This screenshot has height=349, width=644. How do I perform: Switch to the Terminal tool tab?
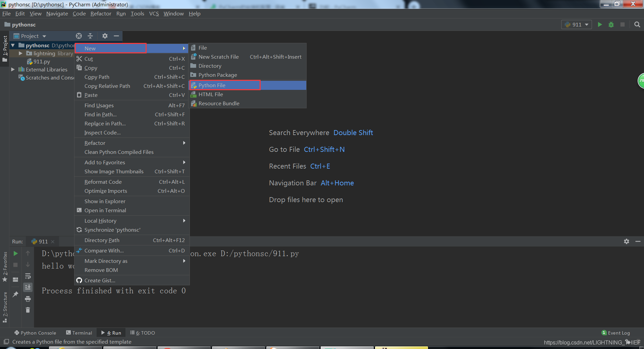[79, 333]
